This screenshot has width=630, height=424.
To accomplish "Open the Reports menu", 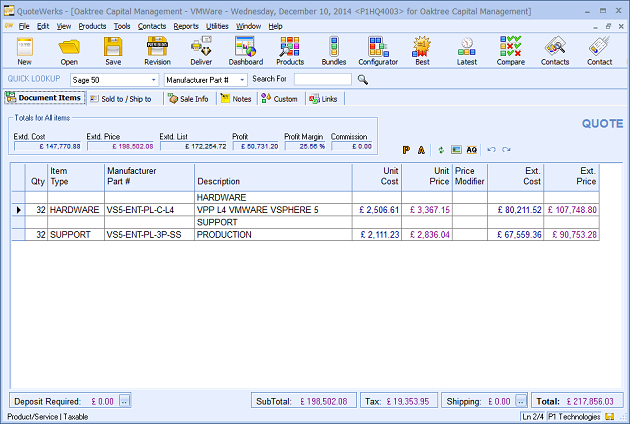I will click(185, 26).
